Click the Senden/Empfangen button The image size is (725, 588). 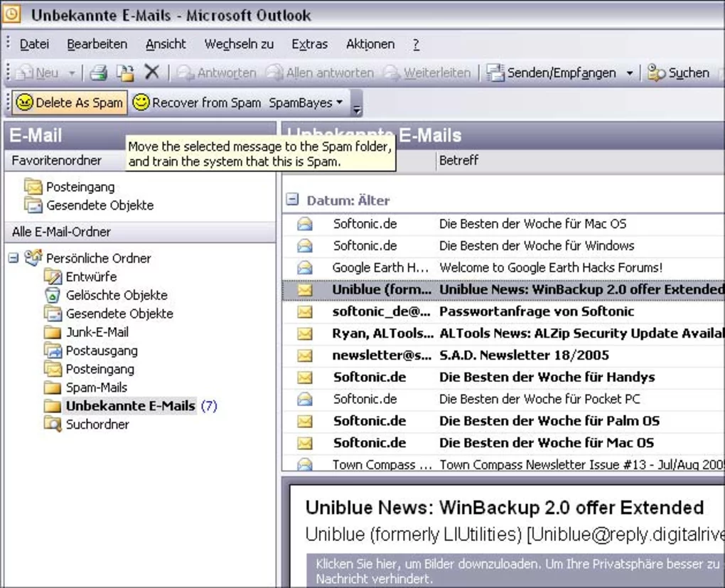(x=552, y=73)
